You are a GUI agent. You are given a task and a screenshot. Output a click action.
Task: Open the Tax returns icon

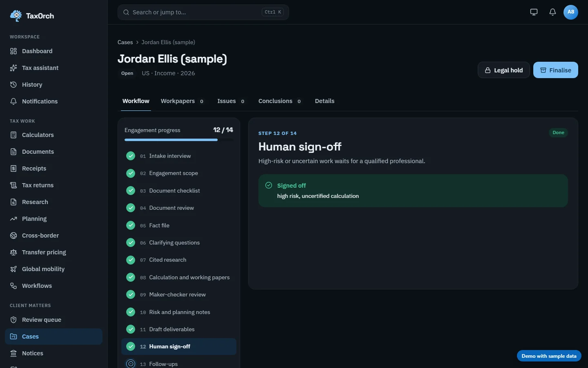pyautogui.click(x=13, y=185)
